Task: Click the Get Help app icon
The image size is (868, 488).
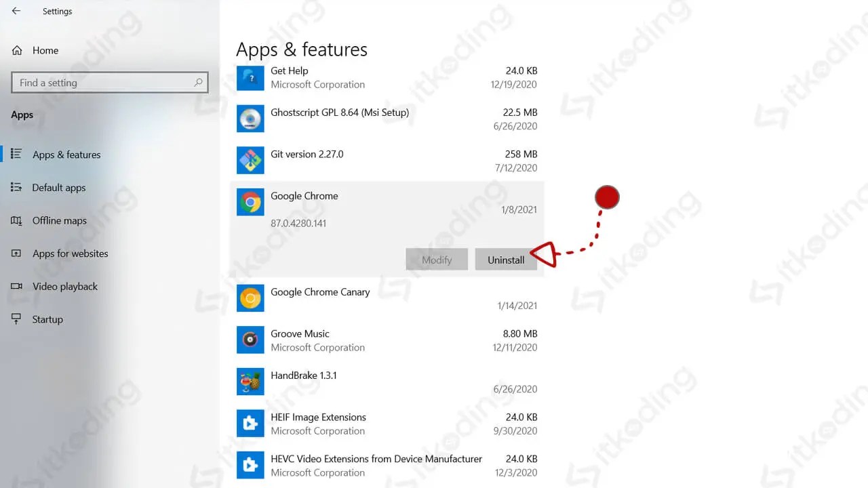Action: click(250, 77)
